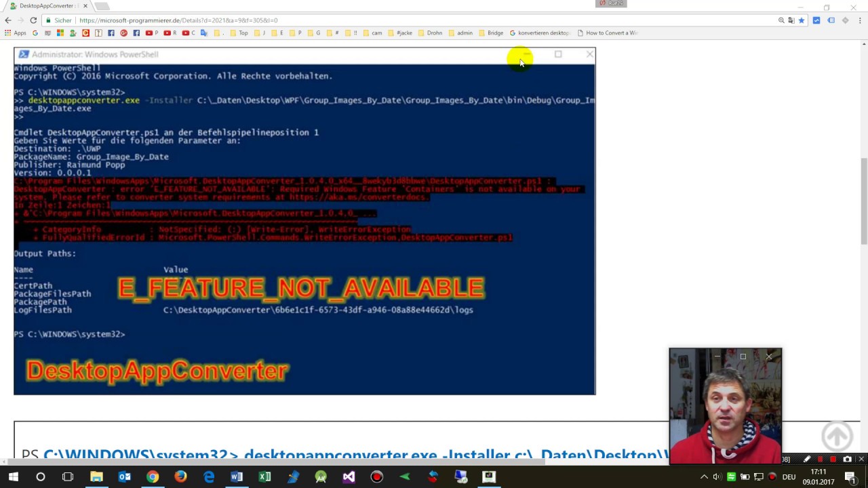Switch to Google Chrome on taskbar

pos(153,477)
